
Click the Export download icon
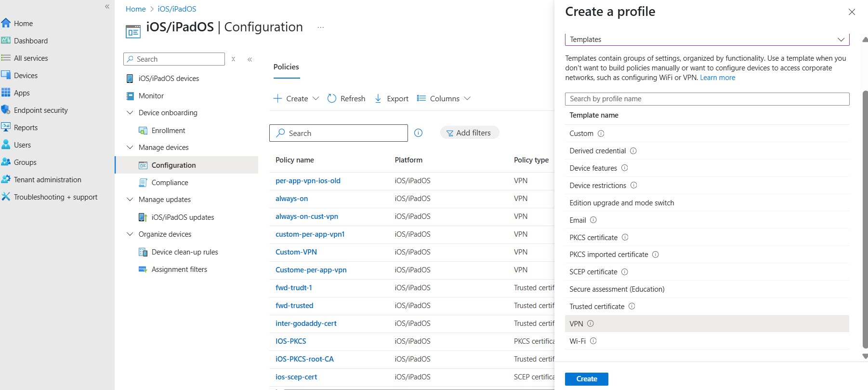378,98
